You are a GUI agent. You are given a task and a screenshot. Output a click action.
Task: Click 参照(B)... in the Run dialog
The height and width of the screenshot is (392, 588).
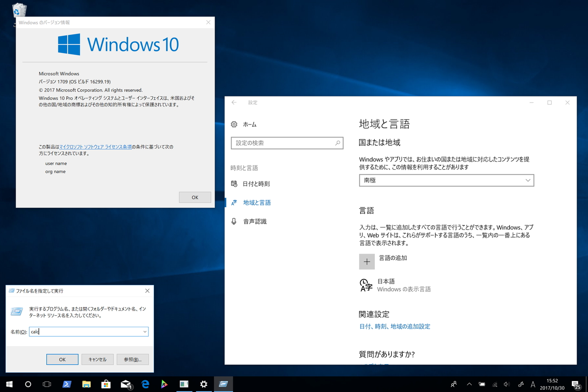tap(133, 359)
